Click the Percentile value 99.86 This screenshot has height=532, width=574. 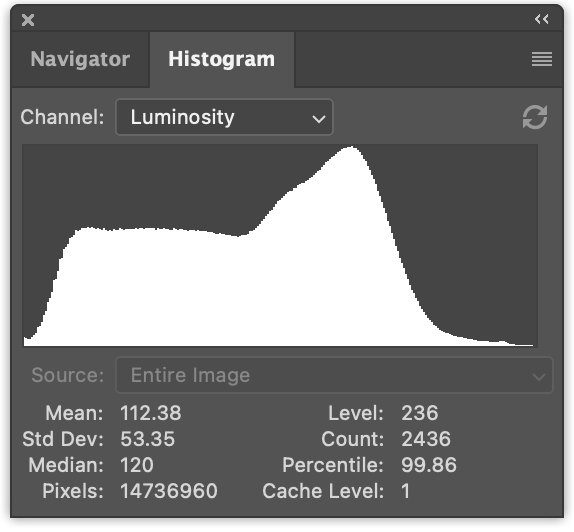(x=429, y=465)
